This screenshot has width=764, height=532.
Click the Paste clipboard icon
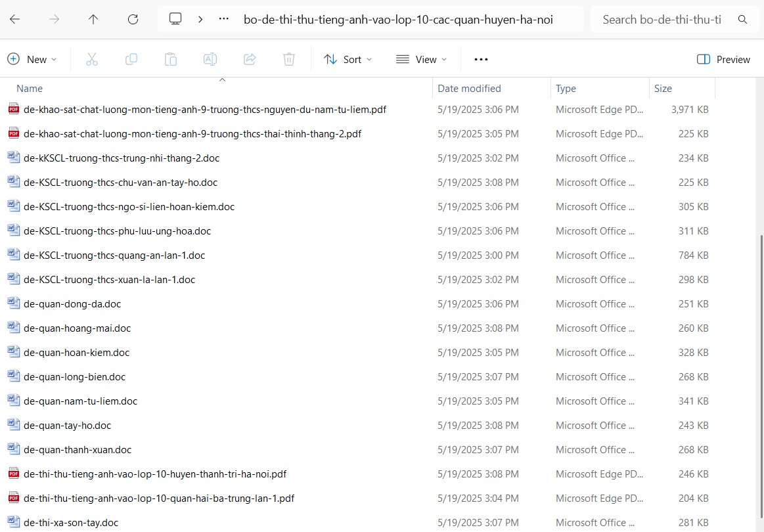[x=171, y=59]
